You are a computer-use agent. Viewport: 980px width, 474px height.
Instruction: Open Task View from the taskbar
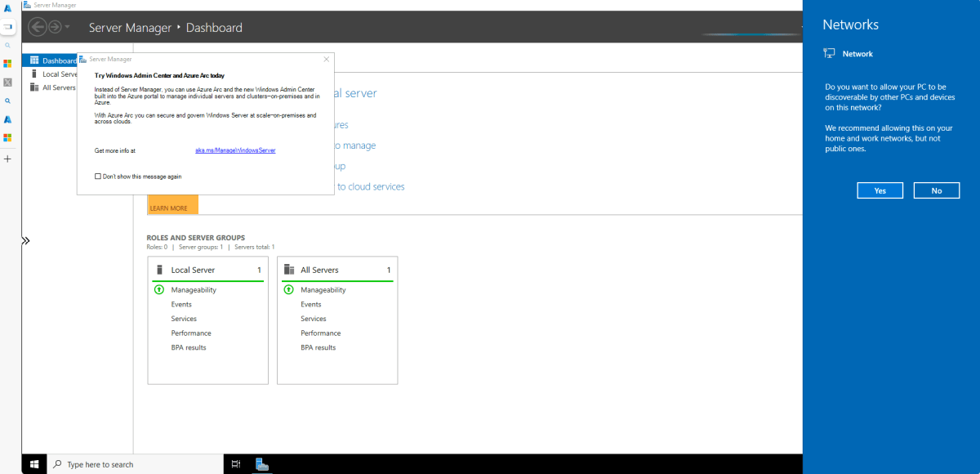pyautogui.click(x=236, y=464)
